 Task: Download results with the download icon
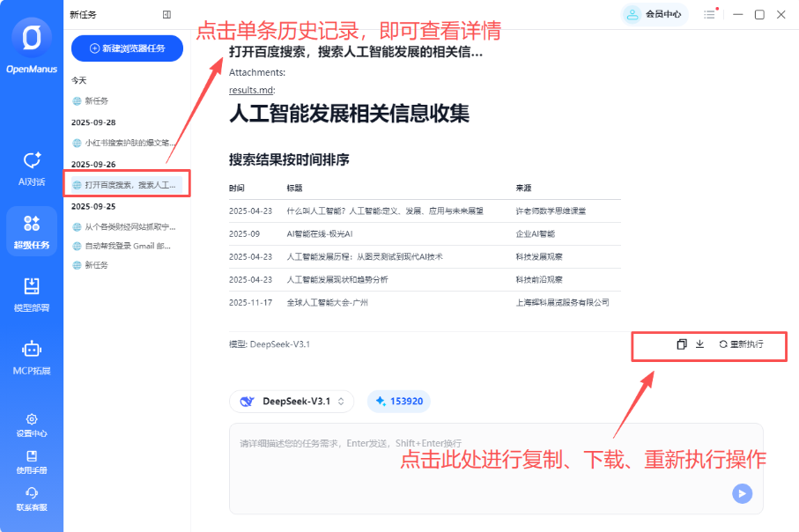point(700,346)
